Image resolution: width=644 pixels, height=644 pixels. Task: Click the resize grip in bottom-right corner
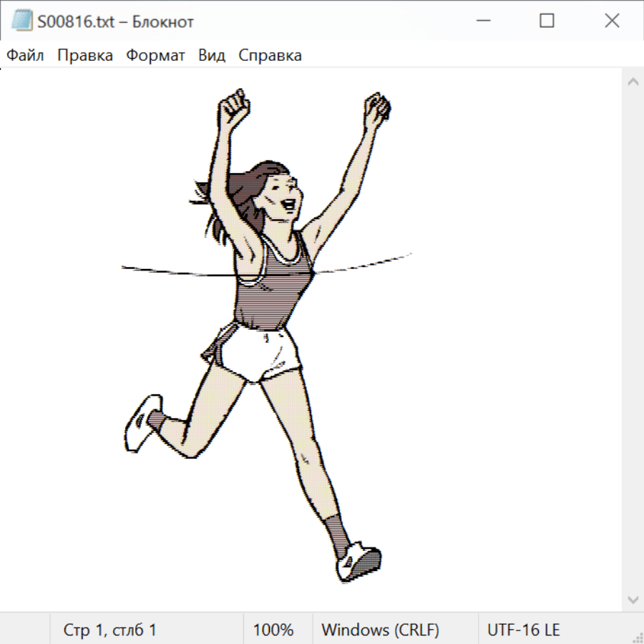pos(637,637)
